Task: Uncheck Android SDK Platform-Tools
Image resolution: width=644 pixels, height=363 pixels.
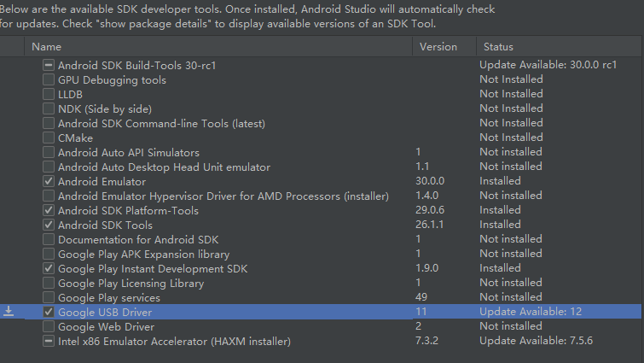Action: pos(49,210)
